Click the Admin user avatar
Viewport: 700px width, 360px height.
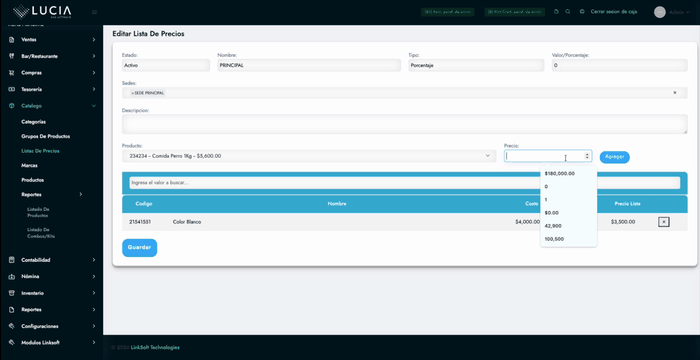(659, 12)
